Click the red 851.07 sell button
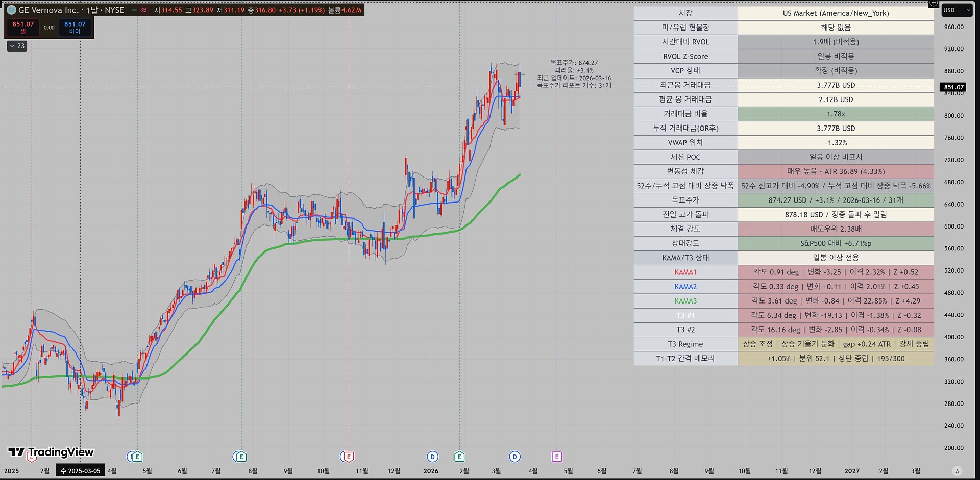This screenshot has width=980, height=480. [x=23, y=27]
